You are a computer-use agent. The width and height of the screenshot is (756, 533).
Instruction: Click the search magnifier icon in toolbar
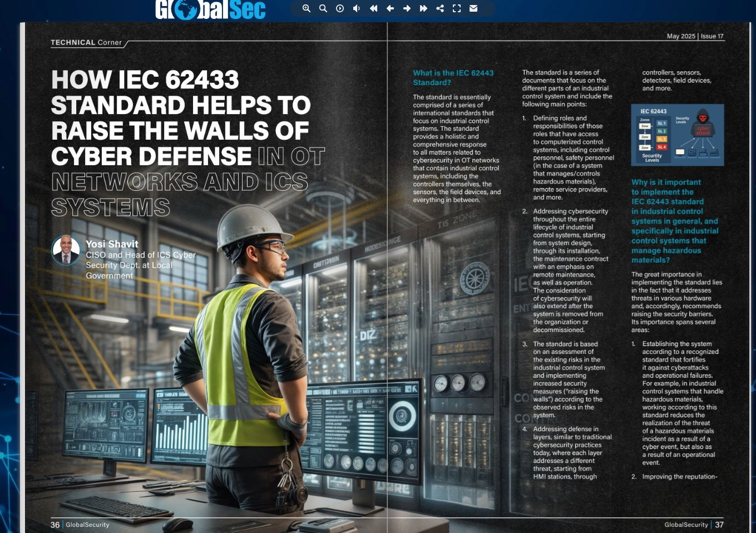(x=323, y=8)
